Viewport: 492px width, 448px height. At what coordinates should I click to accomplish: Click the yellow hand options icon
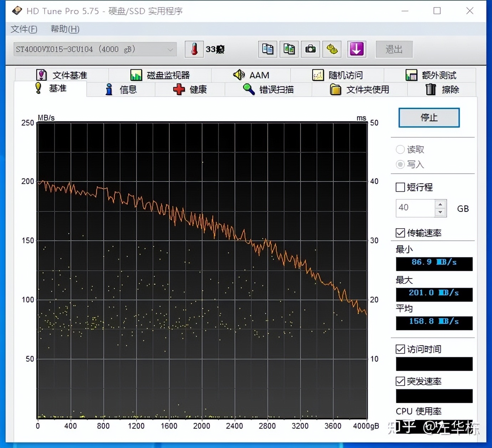tap(331, 49)
